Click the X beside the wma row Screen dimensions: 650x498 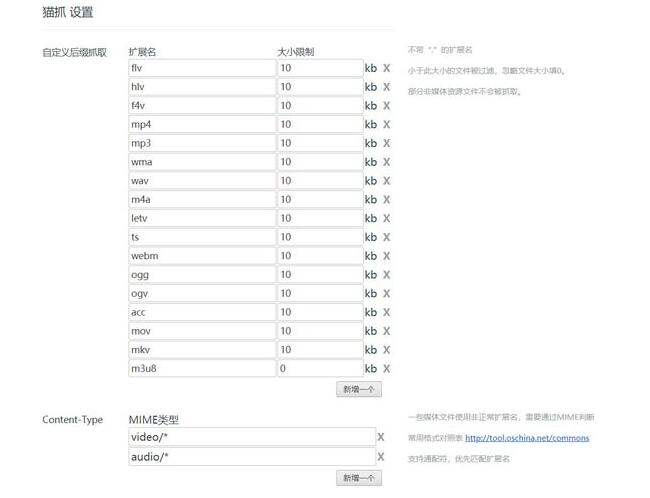click(x=387, y=162)
